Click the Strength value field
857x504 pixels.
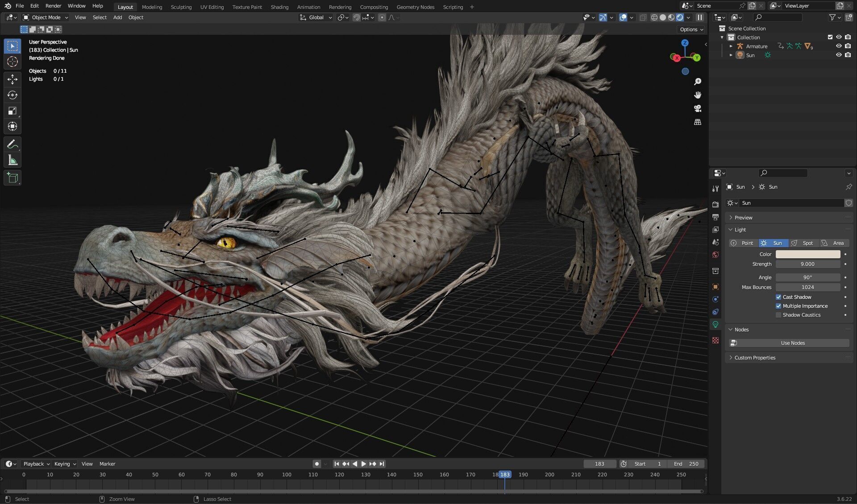point(808,264)
